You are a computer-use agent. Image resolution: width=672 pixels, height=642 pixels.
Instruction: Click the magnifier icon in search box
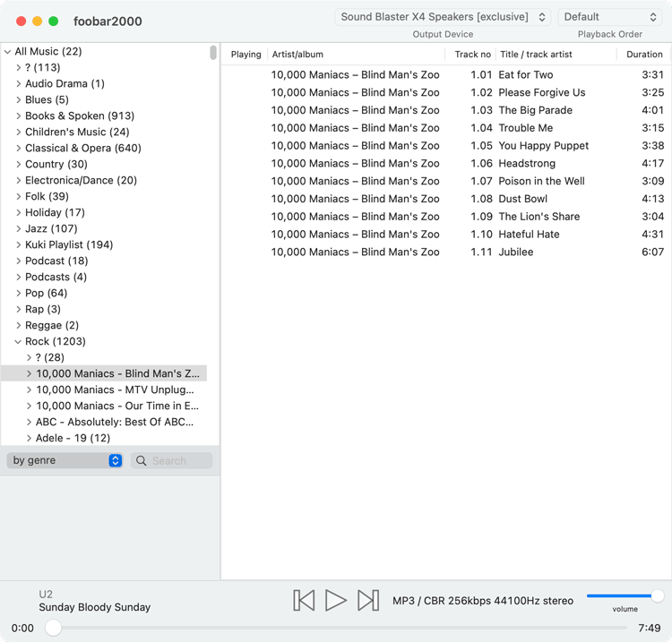click(x=141, y=460)
